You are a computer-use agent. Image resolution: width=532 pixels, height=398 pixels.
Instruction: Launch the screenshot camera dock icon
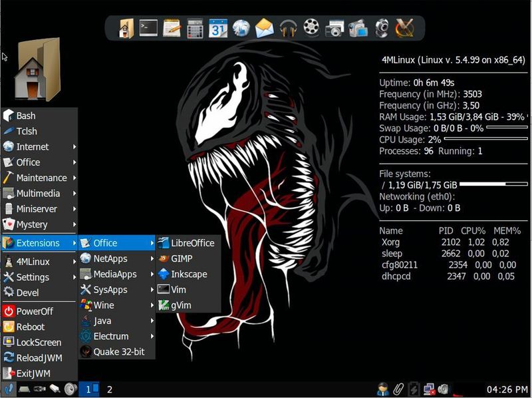[334, 28]
